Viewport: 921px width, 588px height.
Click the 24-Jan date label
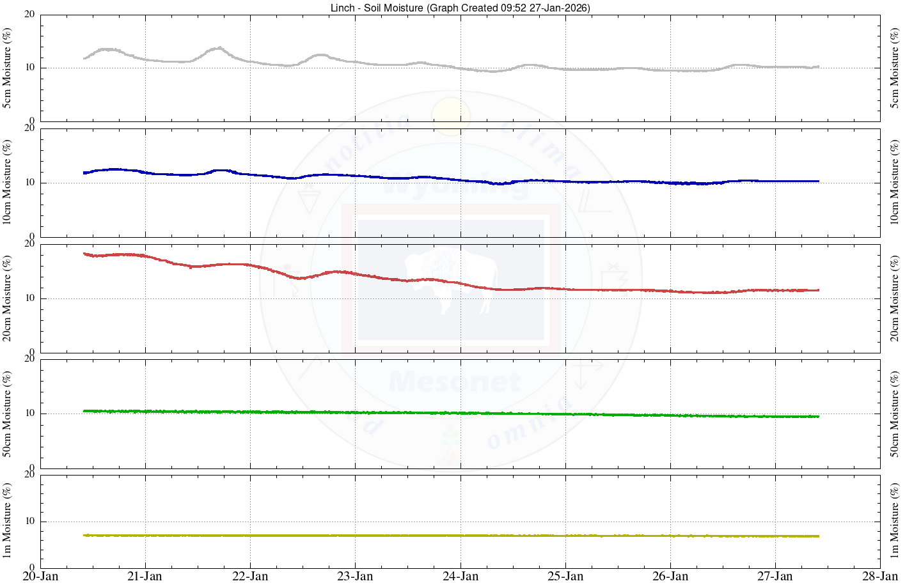point(460,576)
